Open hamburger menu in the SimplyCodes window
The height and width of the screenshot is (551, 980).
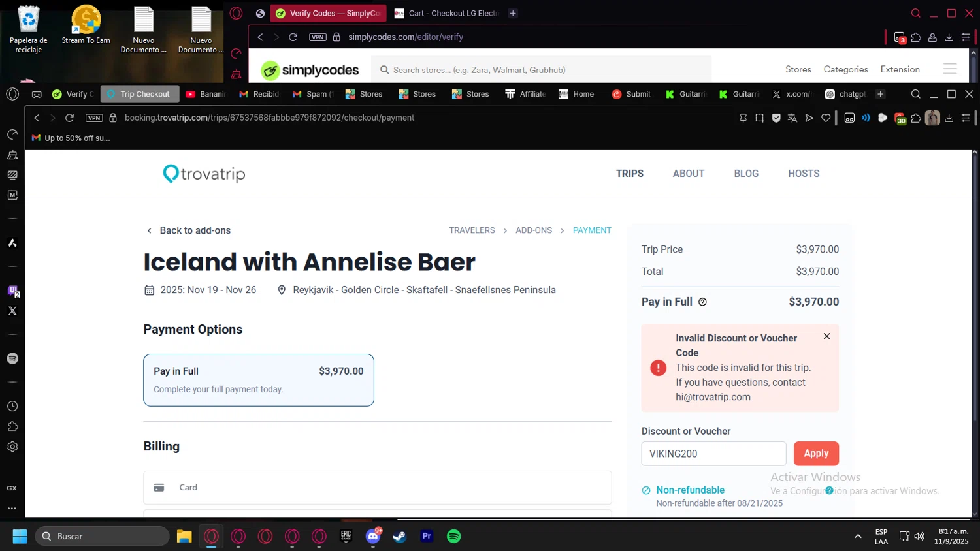950,69
